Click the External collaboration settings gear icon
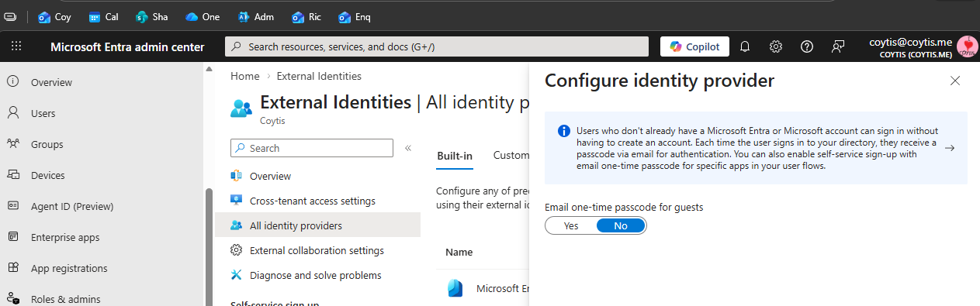 pyautogui.click(x=237, y=250)
